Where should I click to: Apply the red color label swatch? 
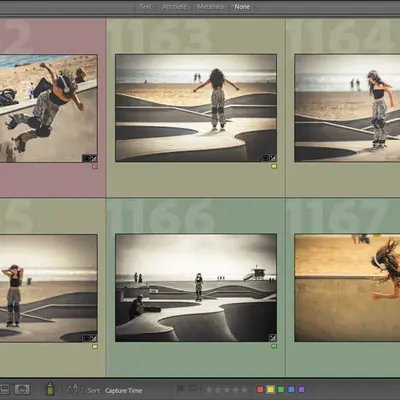[260, 389]
